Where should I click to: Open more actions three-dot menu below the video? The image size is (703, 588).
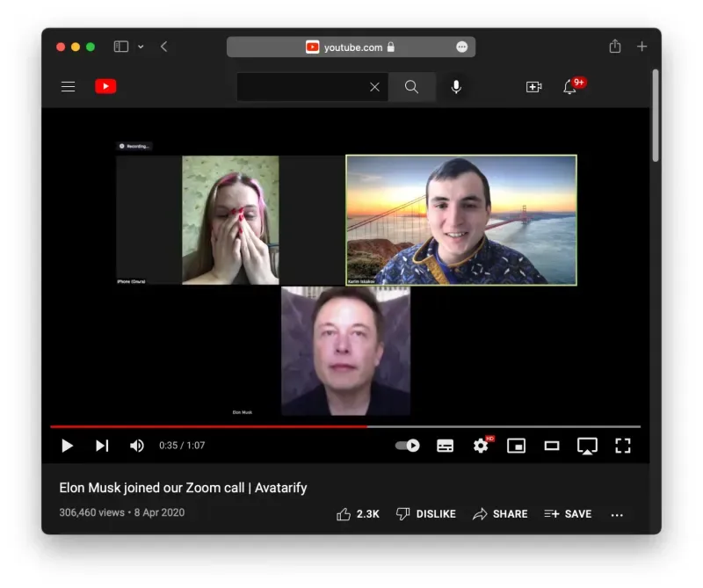[617, 515]
